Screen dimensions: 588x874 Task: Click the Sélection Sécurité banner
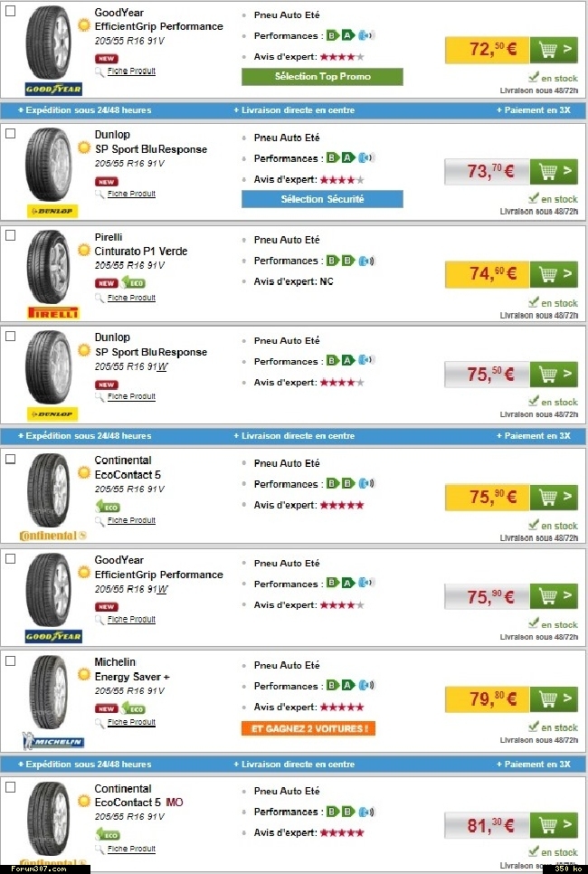(322, 199)
